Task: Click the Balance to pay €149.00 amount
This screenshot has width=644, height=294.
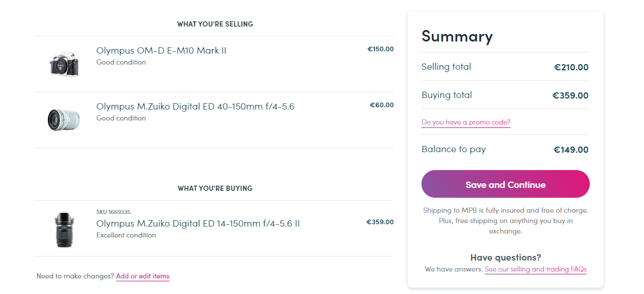Action: [570, 150]
